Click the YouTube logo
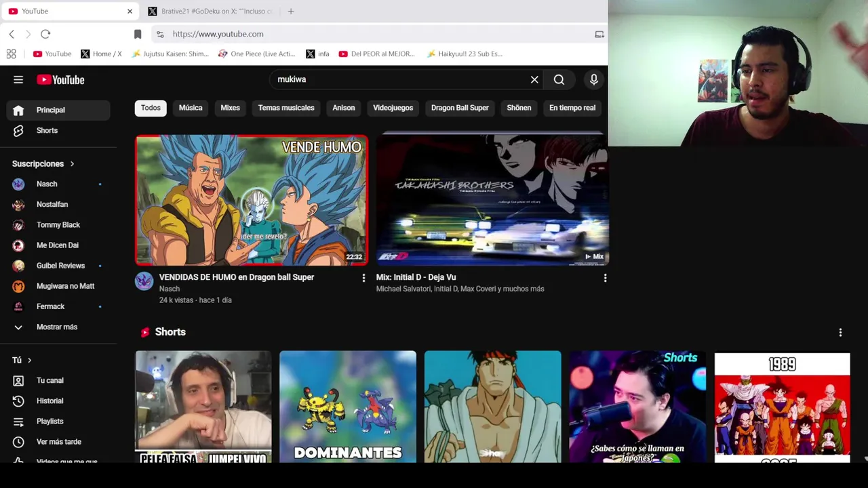 click(x=60, y=80)
